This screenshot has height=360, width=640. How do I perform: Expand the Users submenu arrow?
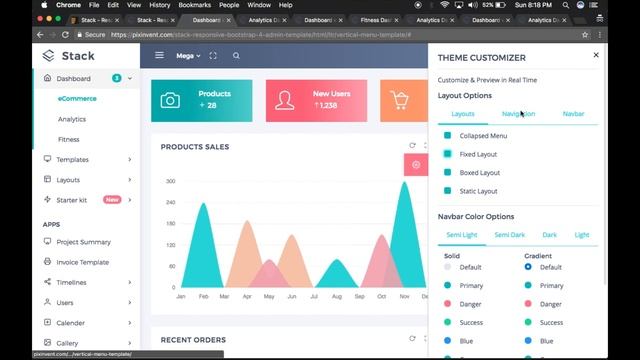[x=130, y=302]
